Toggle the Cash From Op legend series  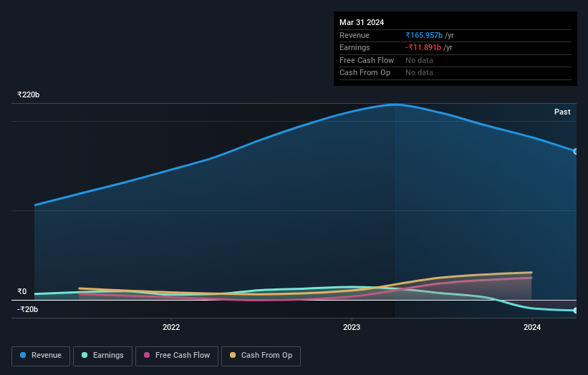(261, 356)
